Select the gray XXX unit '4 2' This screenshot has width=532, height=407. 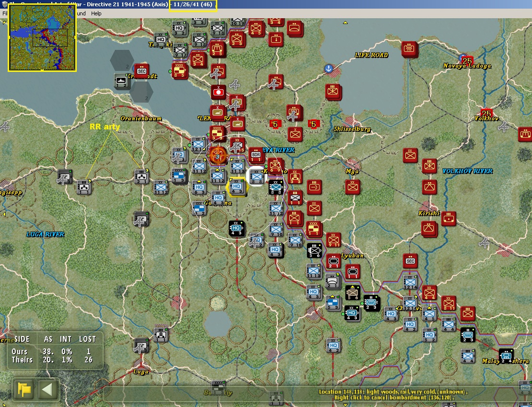(x=199, y=208)
